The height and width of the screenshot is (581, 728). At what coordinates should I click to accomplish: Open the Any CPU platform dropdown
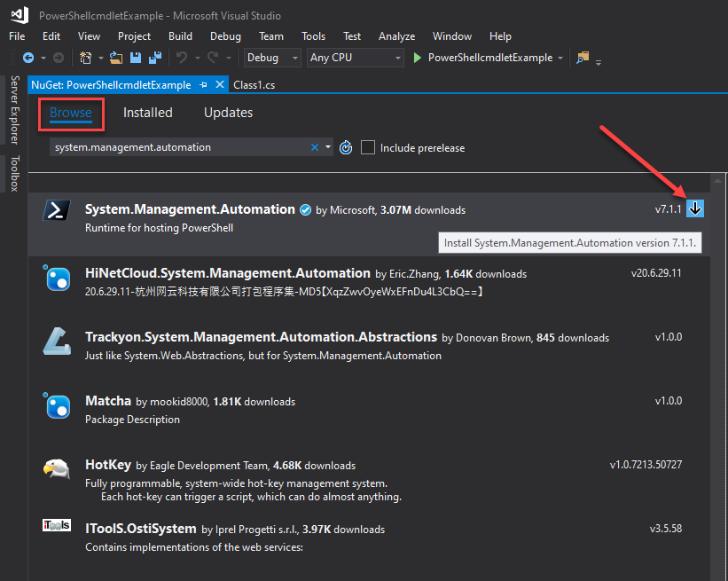356,58
